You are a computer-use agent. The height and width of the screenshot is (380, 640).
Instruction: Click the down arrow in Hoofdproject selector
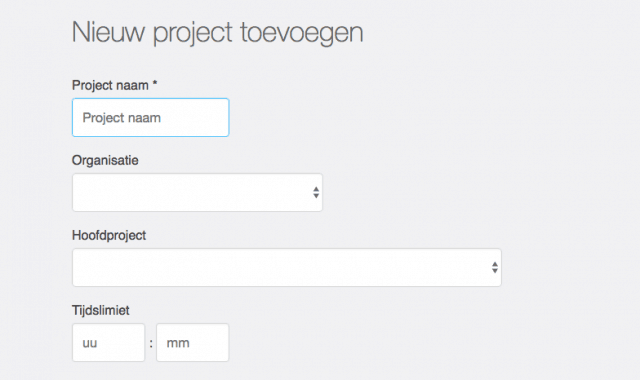[x=495, y=271]
